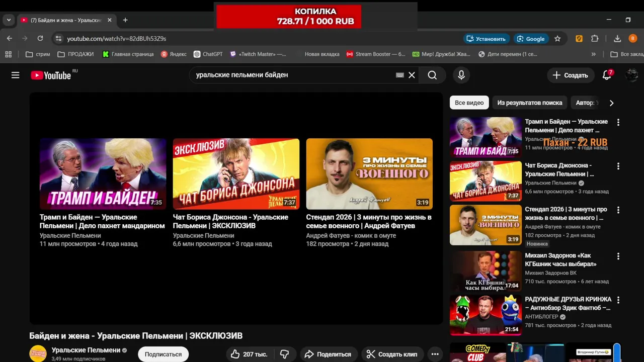Open Трамп и Байден endscreen thumbnail
Screen dimensions: 644x362
[x=103, y=174]
